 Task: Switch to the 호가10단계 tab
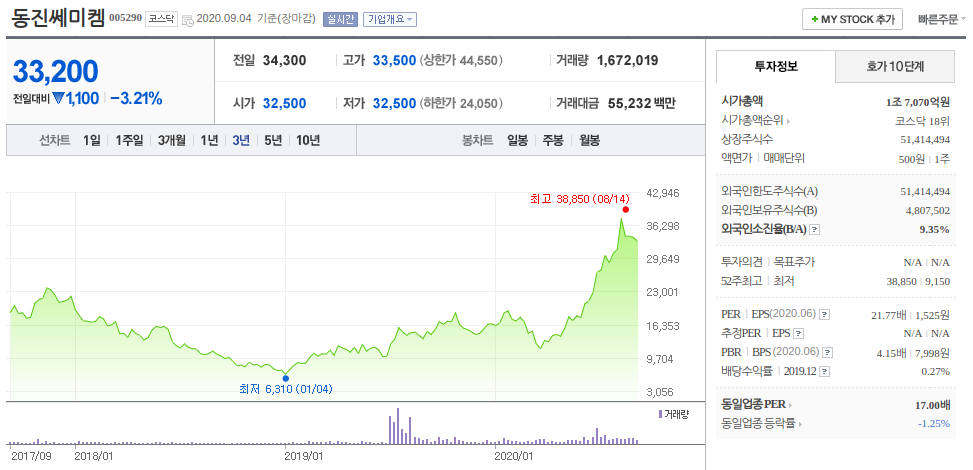click(x=895, y=66)
